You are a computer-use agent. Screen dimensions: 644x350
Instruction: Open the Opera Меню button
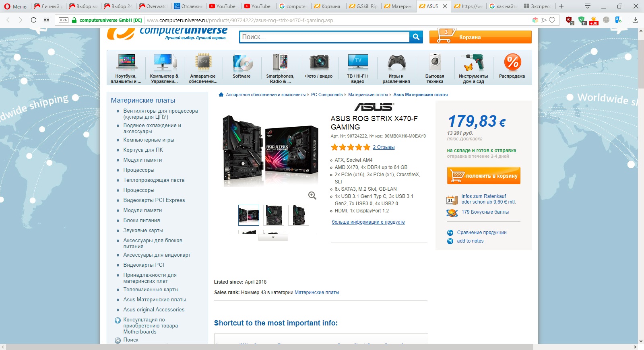click(15, 6)
